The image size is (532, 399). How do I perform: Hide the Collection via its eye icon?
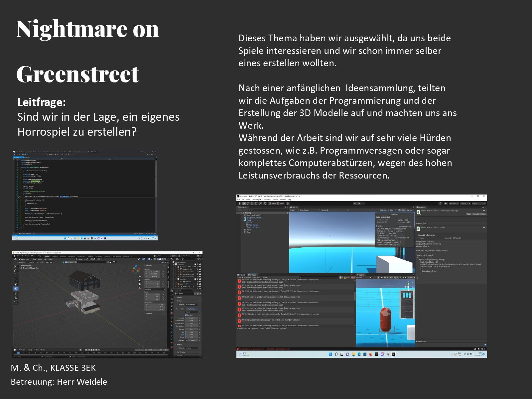(x=198, y=264)
